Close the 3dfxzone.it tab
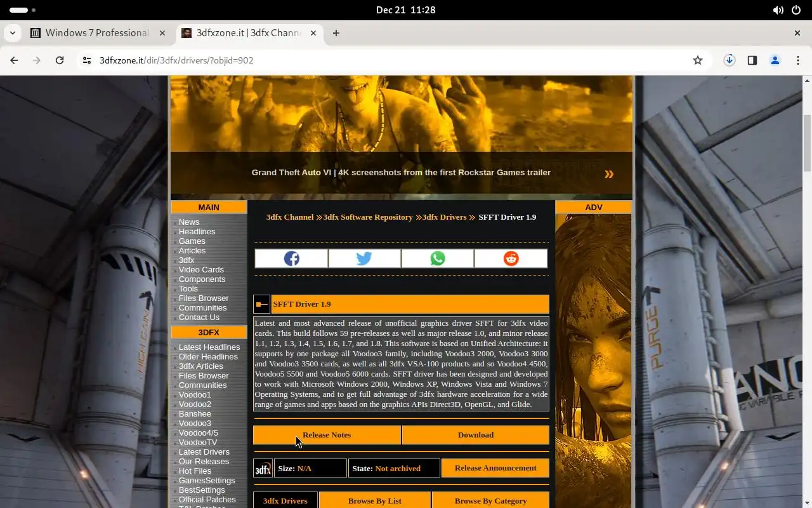 (x=313, y=33)
